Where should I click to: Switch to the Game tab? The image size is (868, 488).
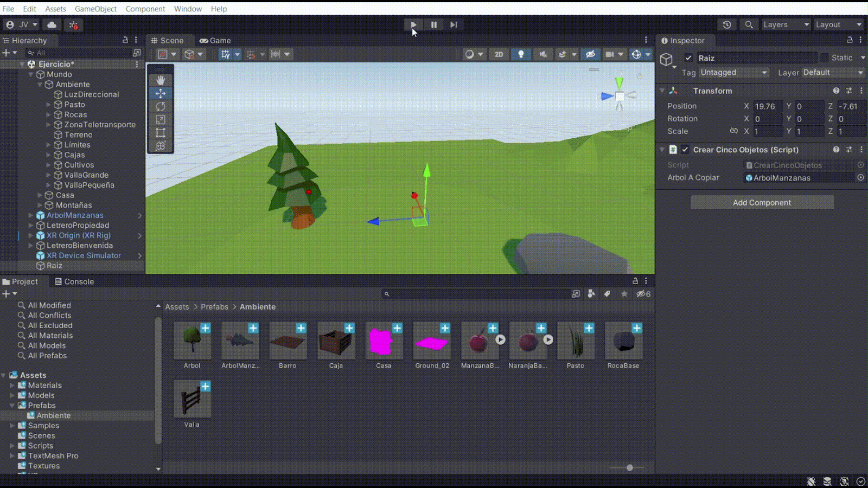point(215,41)
